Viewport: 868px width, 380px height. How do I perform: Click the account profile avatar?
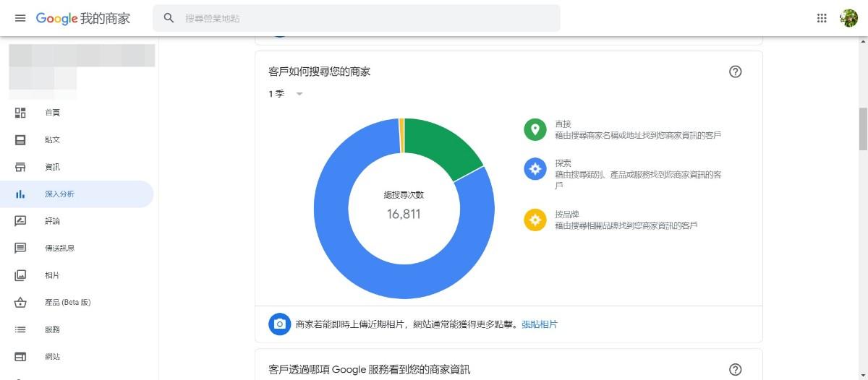(848, 18)
